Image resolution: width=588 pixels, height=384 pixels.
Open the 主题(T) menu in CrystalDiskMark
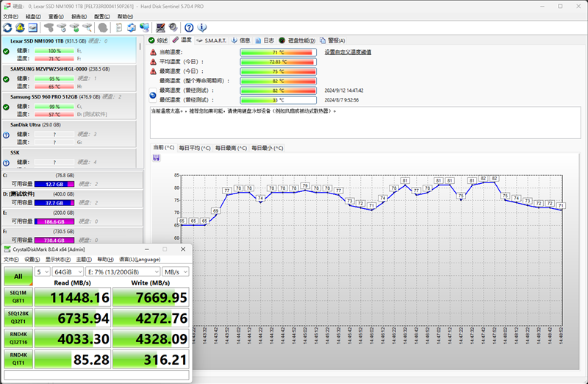pyautogui.click(x=84, y=260)
